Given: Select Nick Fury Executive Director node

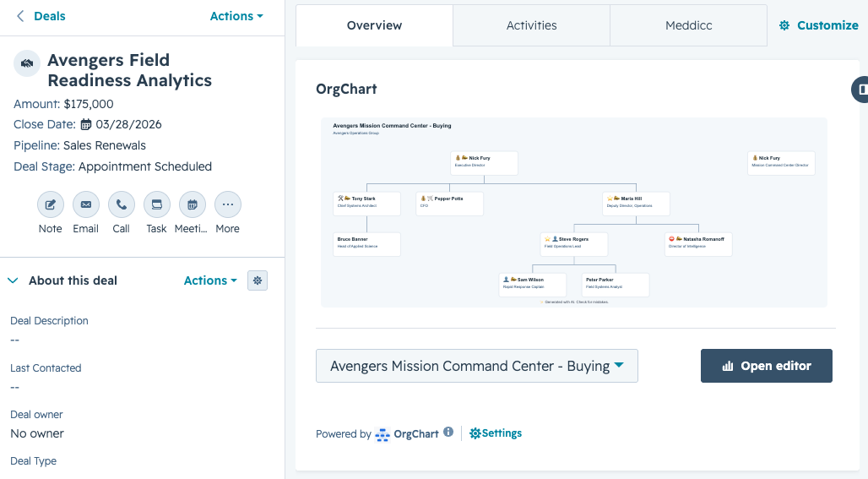Looking at the screenshot, I should point(485,163).
